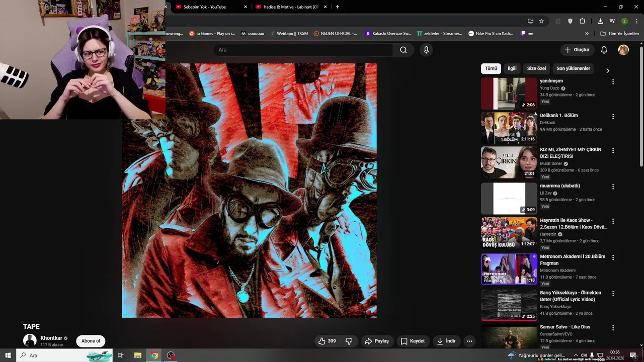
Task: Open OBS icon in the taskbar
Action: click(x=171, y=355)
